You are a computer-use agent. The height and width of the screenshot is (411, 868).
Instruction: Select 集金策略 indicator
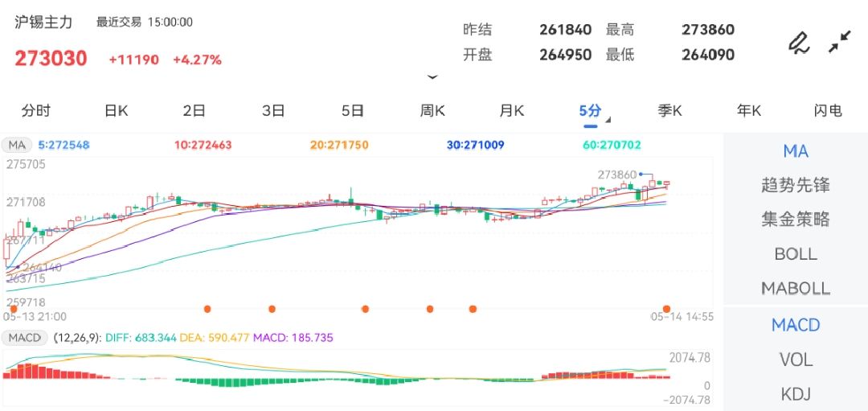coord(796,220)
